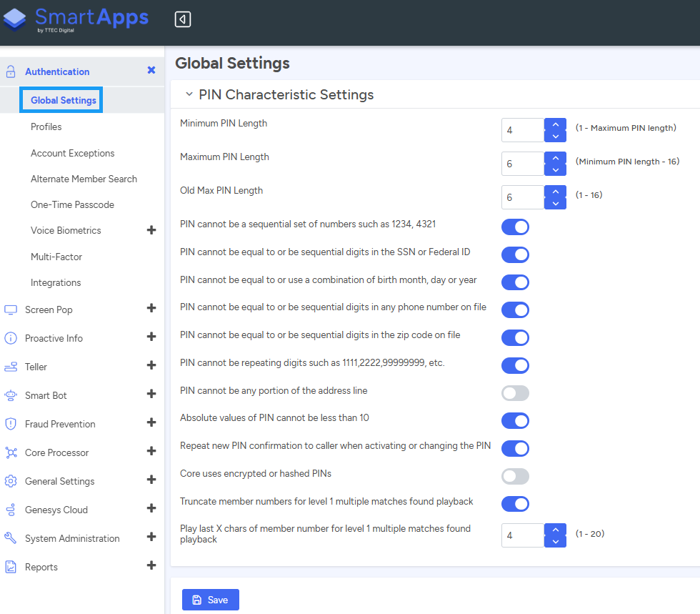Toggle zip code on file PIN rule
Viewport: 700px width, 614px height.
click(515, 338)
